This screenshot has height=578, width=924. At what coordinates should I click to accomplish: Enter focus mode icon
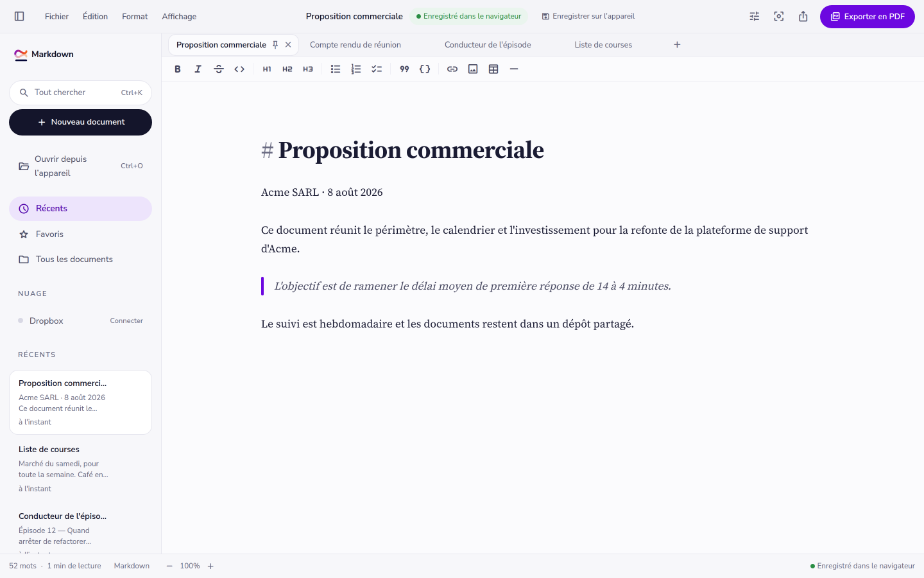tap(779, 17)
